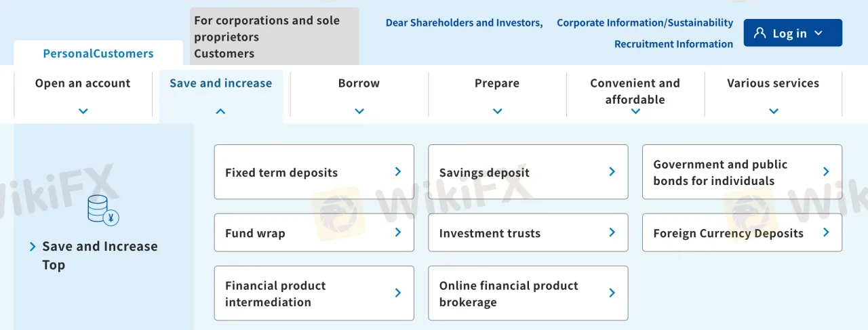This screenshot has height=330, width=868.
Task: Switch to the PersonalCustomers tab
Action: click(x=98, y=54)
